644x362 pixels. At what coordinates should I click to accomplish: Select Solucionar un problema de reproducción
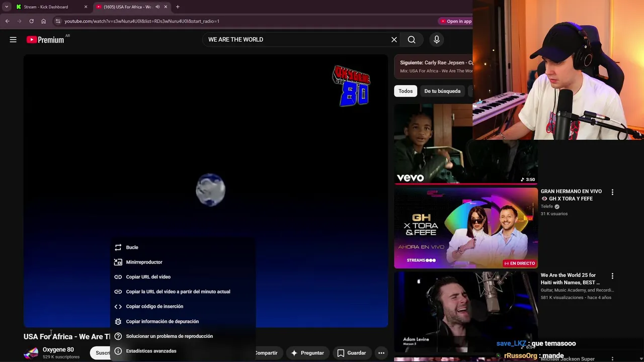coord(183,336)
